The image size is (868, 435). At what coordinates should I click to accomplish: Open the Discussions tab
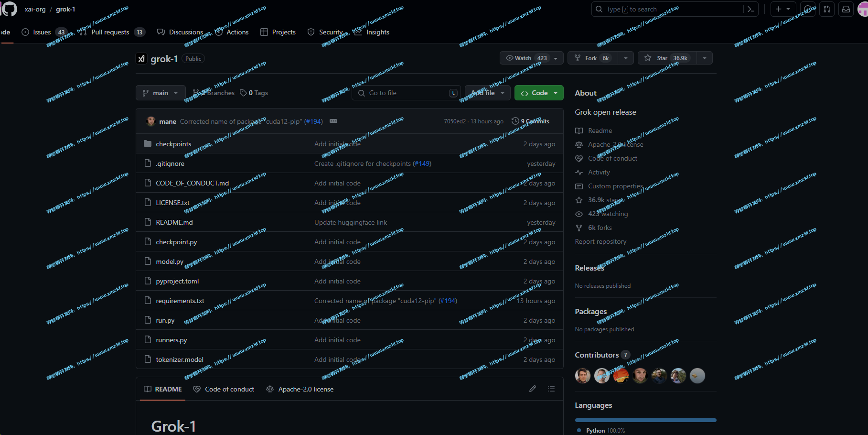tap(180, 32)
